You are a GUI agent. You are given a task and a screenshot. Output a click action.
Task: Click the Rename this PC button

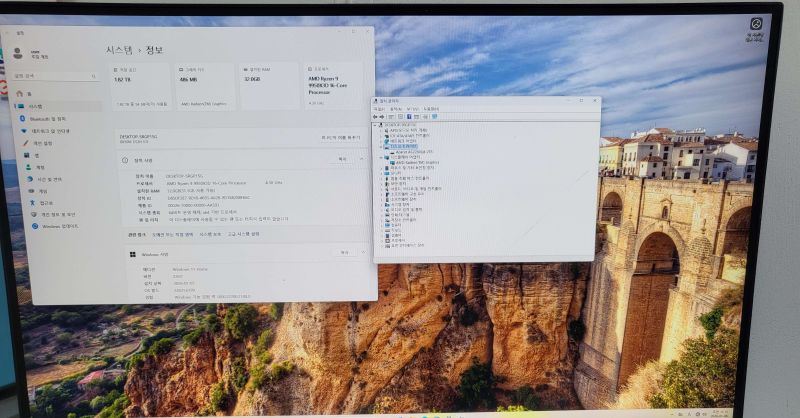tap(341, 137)
